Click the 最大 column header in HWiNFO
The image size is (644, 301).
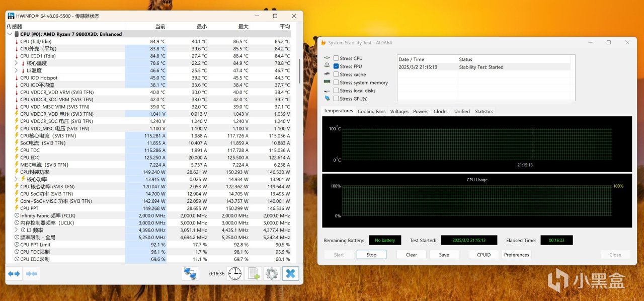[228, 26]
